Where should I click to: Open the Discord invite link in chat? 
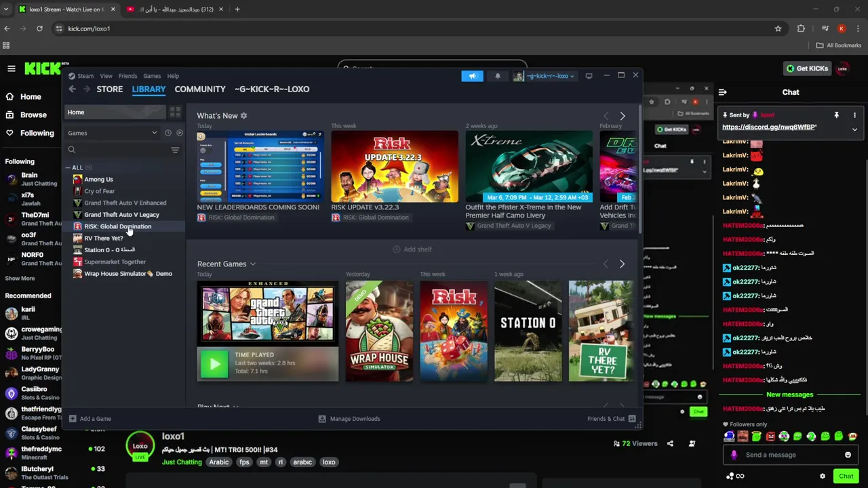(x=769, y=127)
